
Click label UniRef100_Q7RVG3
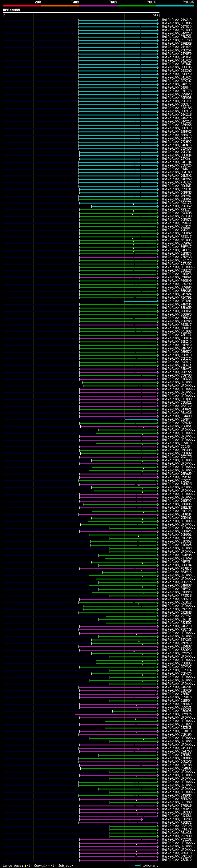coord(177,257)
